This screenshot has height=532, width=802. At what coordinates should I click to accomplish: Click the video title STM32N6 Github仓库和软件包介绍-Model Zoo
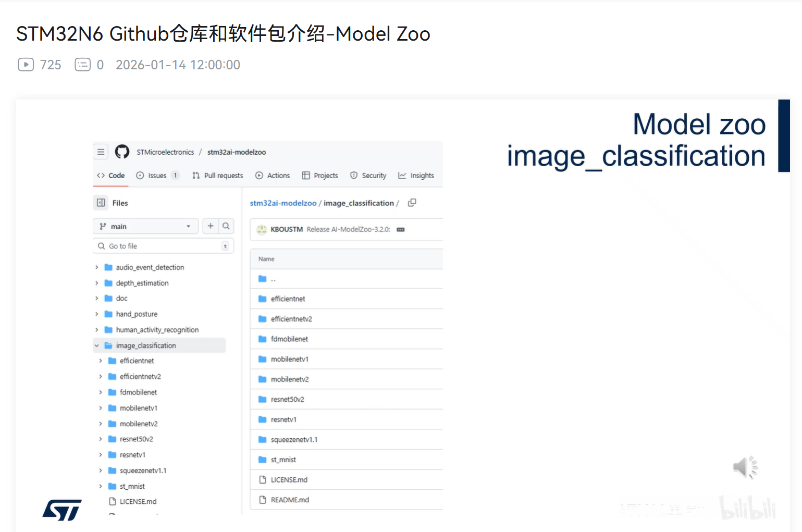(223, 34)
